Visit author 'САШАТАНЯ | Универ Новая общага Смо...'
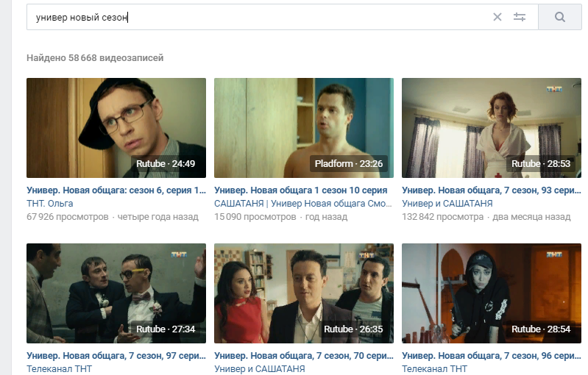 (x=303, y=204)
